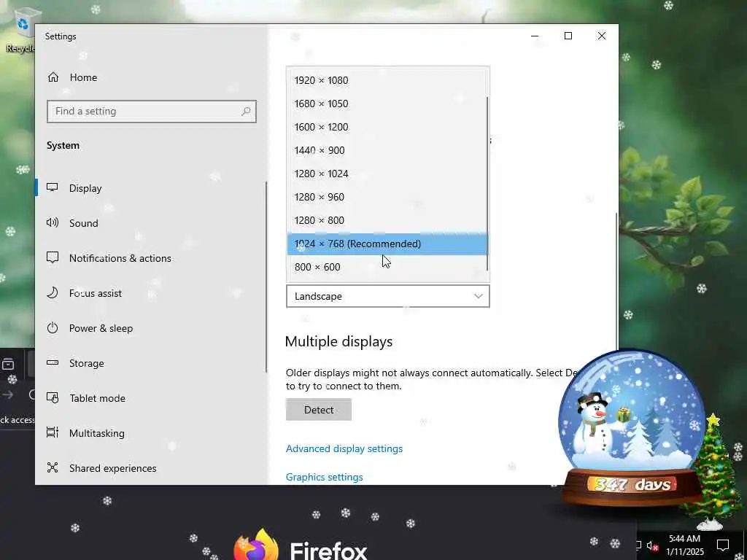Screen dimensions: 747x560
Task: Open Advanced display settings link
Action: click(x=344, y=448)
